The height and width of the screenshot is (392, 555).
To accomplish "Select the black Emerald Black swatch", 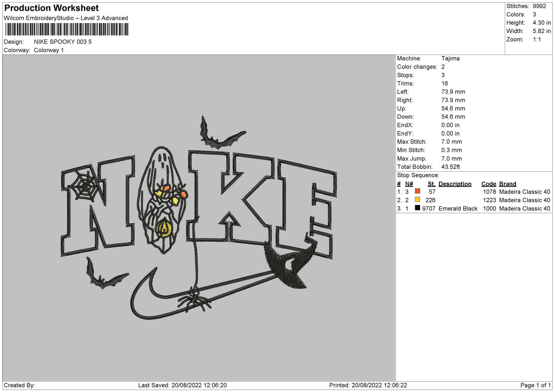I will pos(417,208).
